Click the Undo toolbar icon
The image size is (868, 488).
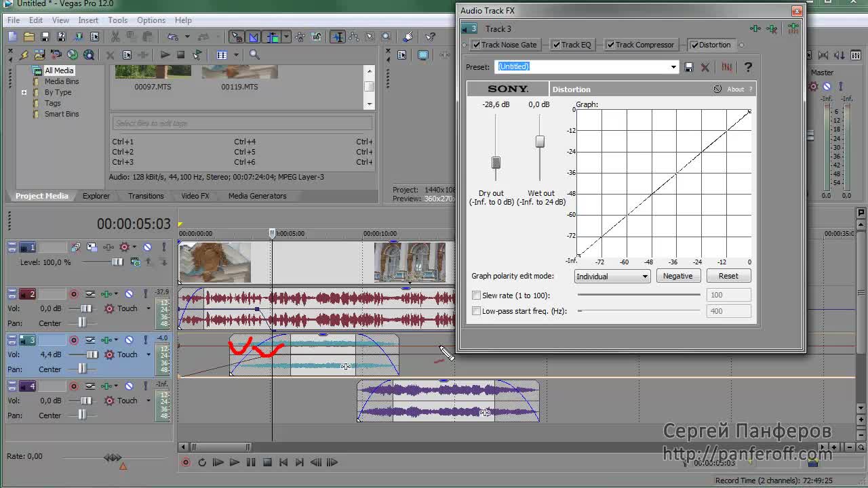click(172, 37)
